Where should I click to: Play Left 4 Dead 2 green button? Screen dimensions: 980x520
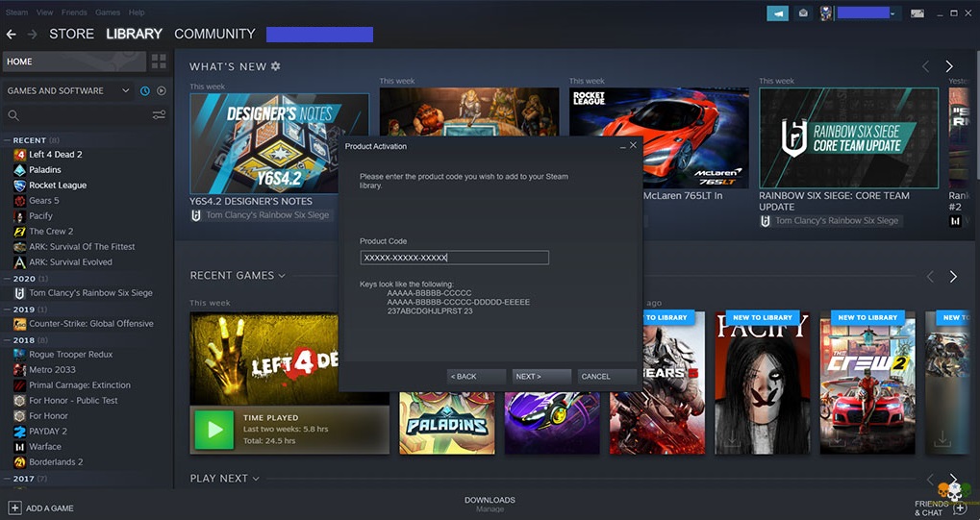coord(214,430)
